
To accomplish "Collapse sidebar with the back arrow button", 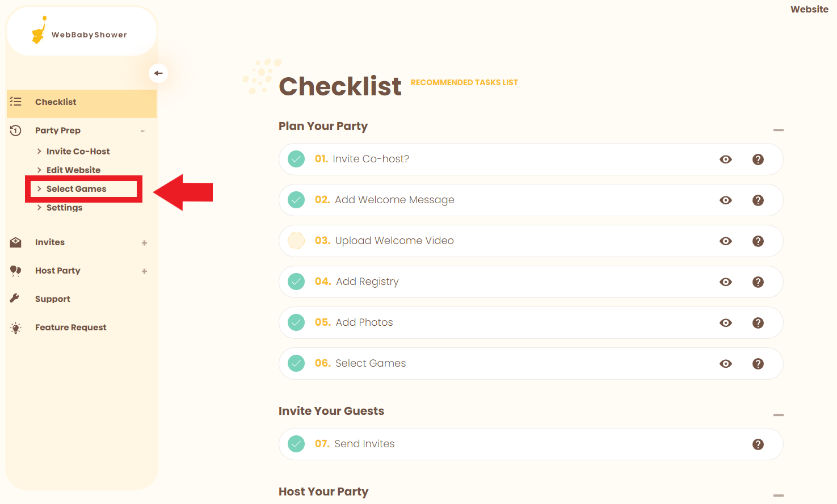I will click(x=158, y=73).
